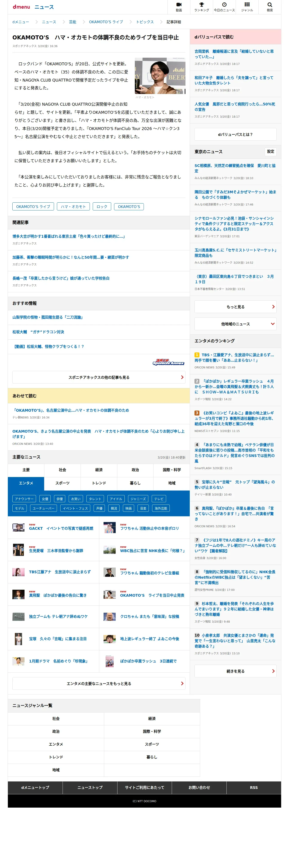Viewport: 289px width, 868px height.
Task: Open the ランキング trophy icon
Action: click(x=201, y=7)
